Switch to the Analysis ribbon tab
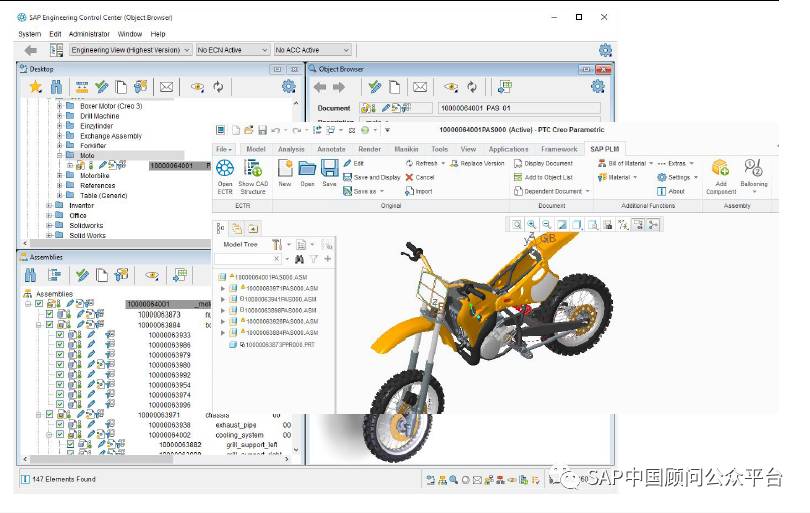The image size is (810, 513). click(291, 149)
